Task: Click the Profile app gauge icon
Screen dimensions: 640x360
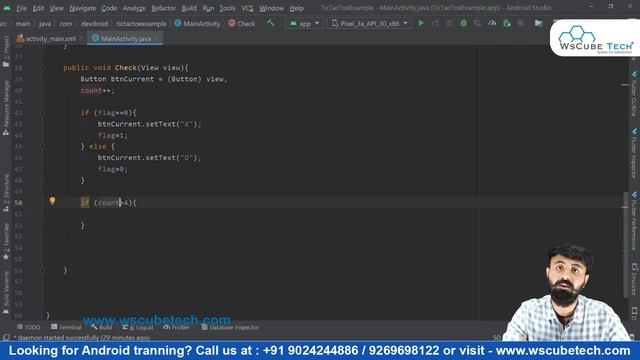Action: pos(492,23)
